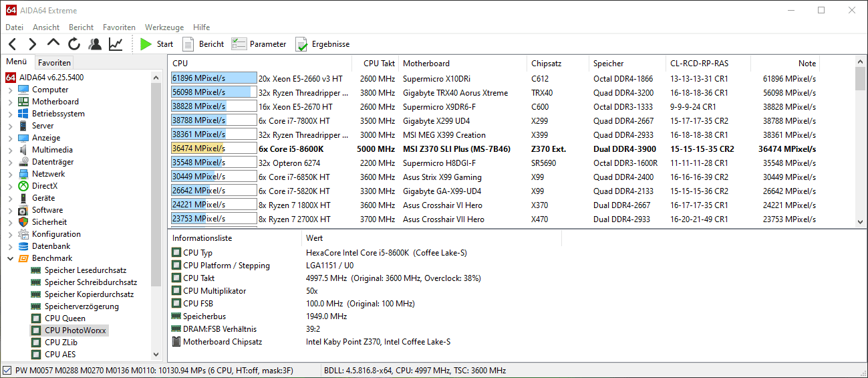Screen dimensions: 868x378
Task: Sort by the Chipsatz column header
Action: point(557,64)
